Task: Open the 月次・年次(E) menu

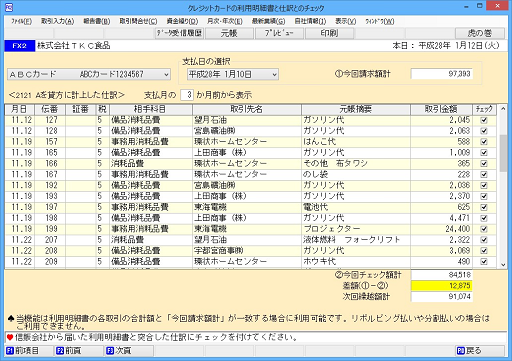Action: click(x=225, y=21)
